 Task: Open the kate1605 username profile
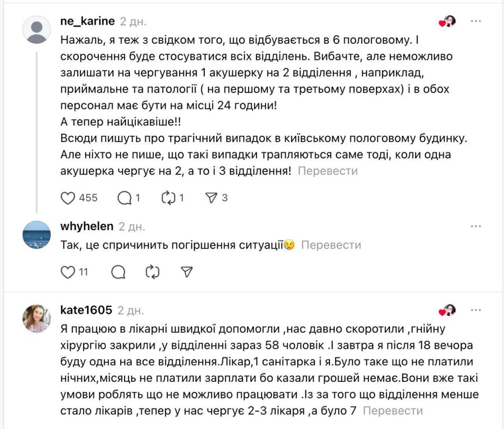tap(86, 310)
